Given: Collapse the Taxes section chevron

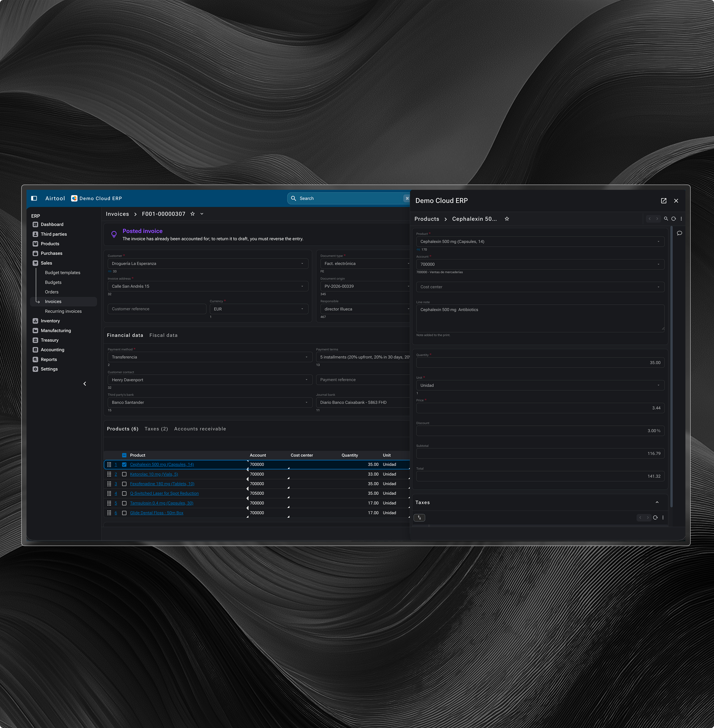Looking at the screenshot, I should (x=657, y=503).
